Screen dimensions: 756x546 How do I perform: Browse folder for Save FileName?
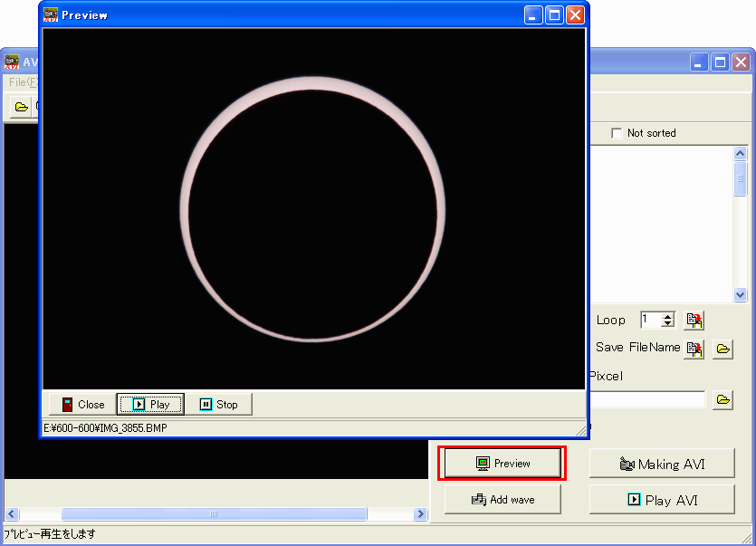coord(723,349)
